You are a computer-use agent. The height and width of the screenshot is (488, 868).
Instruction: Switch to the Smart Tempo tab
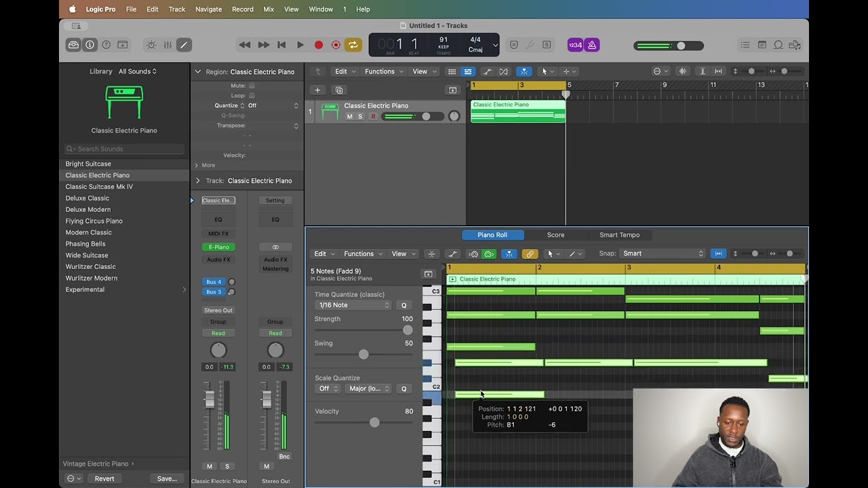[619, 235]
